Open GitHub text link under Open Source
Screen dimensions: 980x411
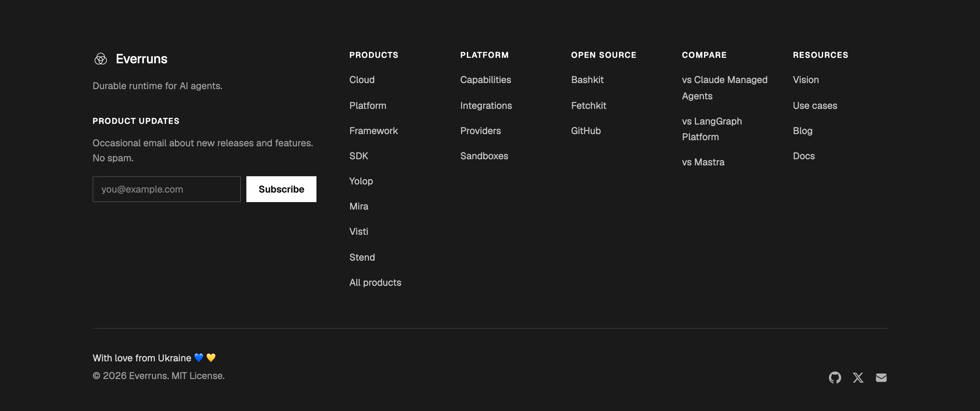pos(586,131)
